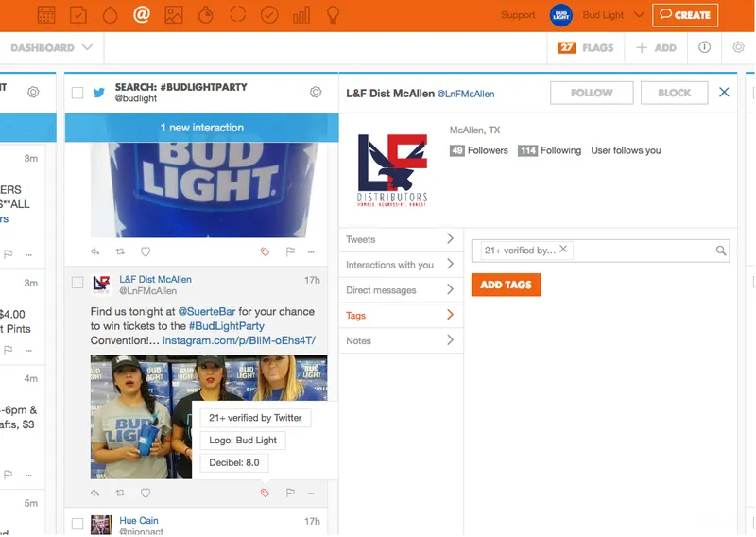The width and height of the screenshot is (756, 537).
Task: Expand the Interactions with you chevron
Action: (450, 264)
